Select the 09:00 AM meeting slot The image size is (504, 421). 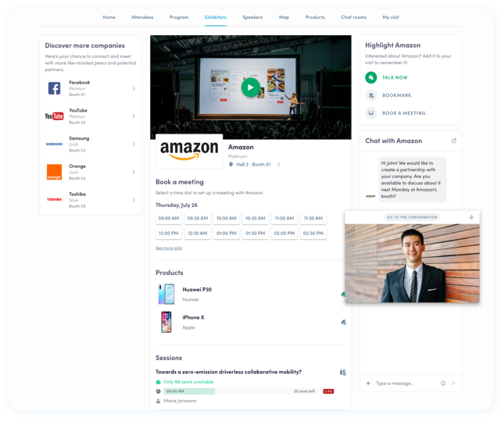pyautogui.click(x=169, y=218)
